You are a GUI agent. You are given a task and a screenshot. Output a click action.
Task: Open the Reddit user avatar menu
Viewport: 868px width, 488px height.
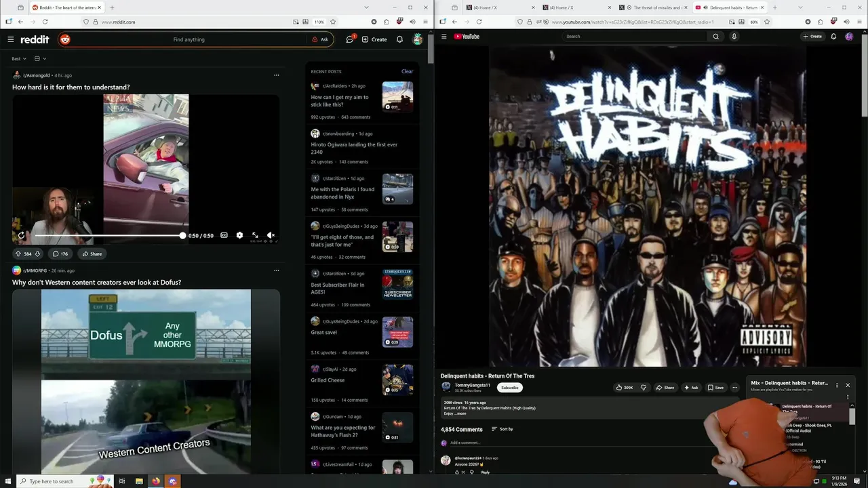click(418, 39)
